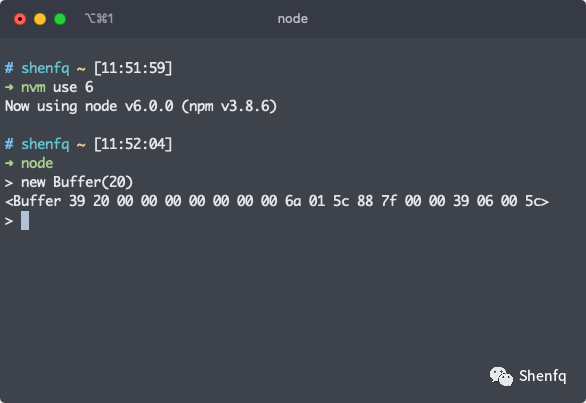The height and width of the screenshot is (403, 586).
Task: Click the ⌥⌘1 window shortcut indicator
Action: click(x=99, y=18)
